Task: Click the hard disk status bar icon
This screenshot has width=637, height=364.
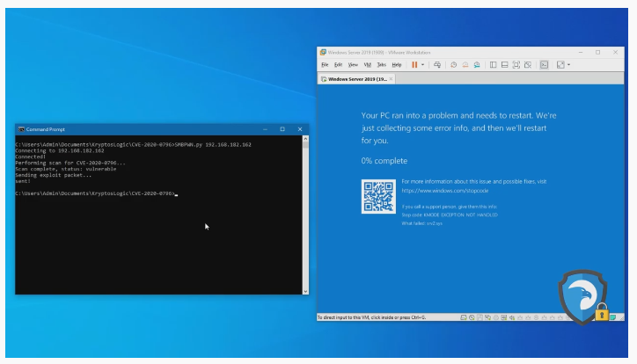Action: tap(463, 317)
